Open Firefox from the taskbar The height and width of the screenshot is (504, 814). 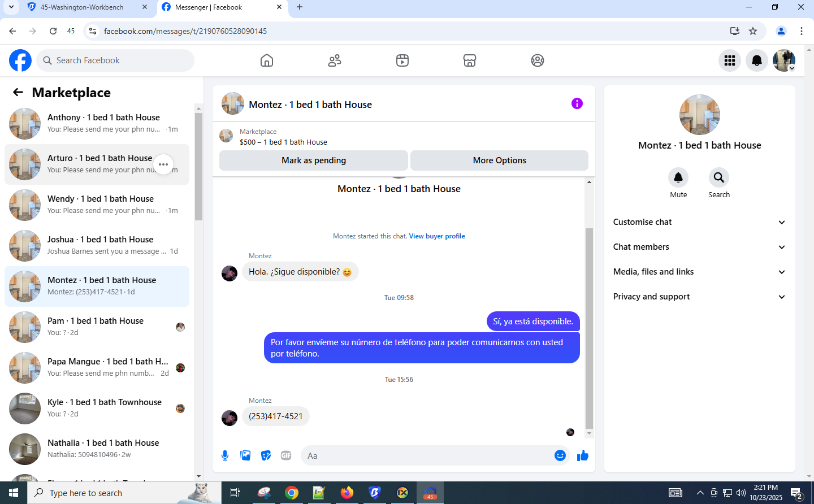pos(347,493)
